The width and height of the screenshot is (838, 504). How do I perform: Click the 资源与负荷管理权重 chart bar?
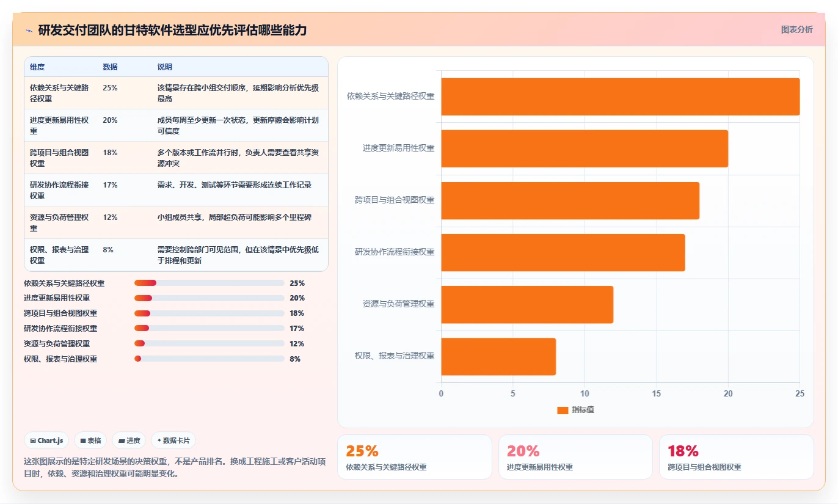[527, 304]
